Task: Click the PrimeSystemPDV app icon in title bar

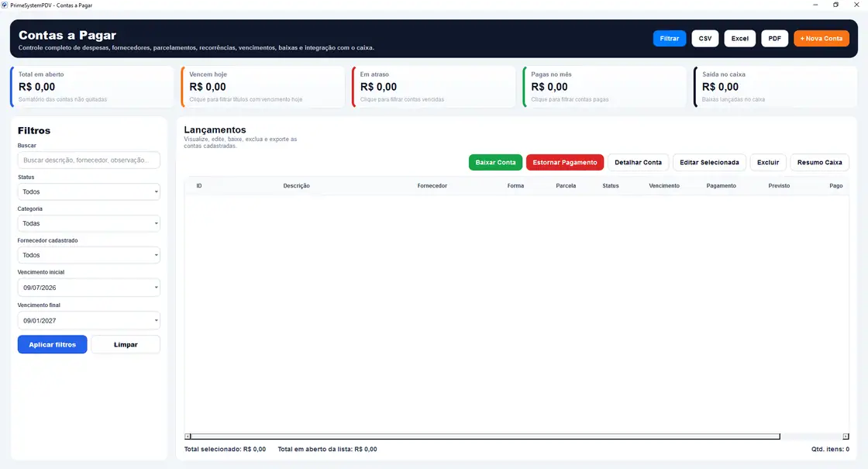Action: 5,5
